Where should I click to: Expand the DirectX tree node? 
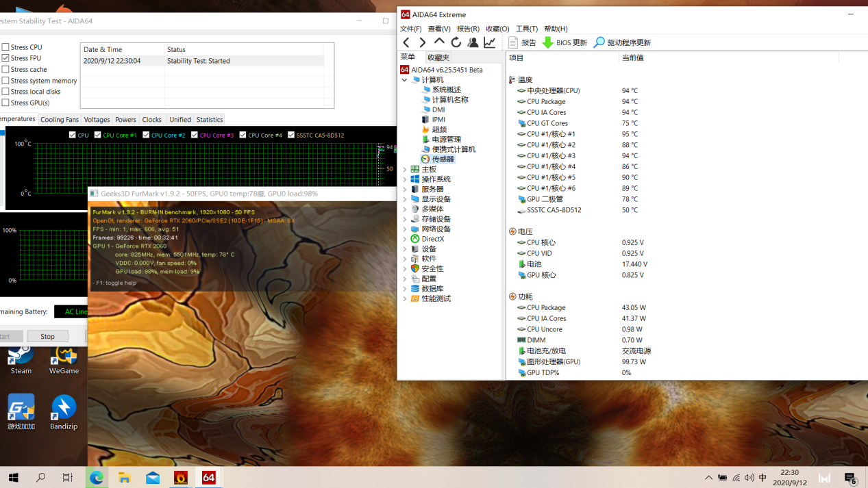pos(404,239)
